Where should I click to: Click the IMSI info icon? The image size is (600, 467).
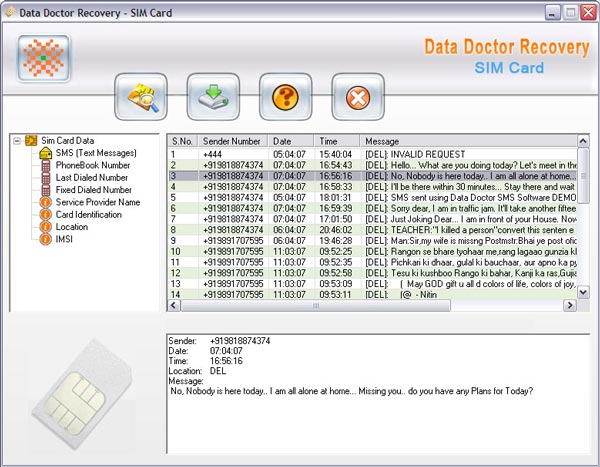click(x=46, y=239)
